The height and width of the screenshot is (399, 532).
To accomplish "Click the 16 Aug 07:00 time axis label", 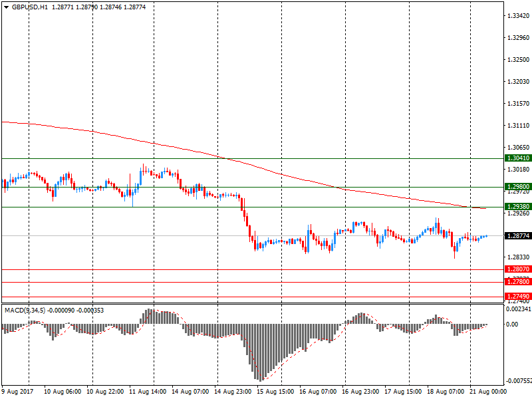I will (x=318, y=392).
